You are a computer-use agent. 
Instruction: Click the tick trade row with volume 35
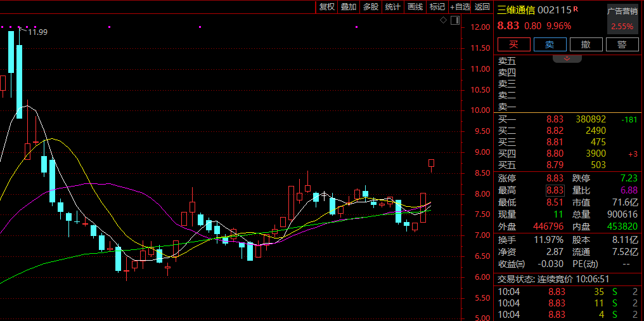[569, 292]
